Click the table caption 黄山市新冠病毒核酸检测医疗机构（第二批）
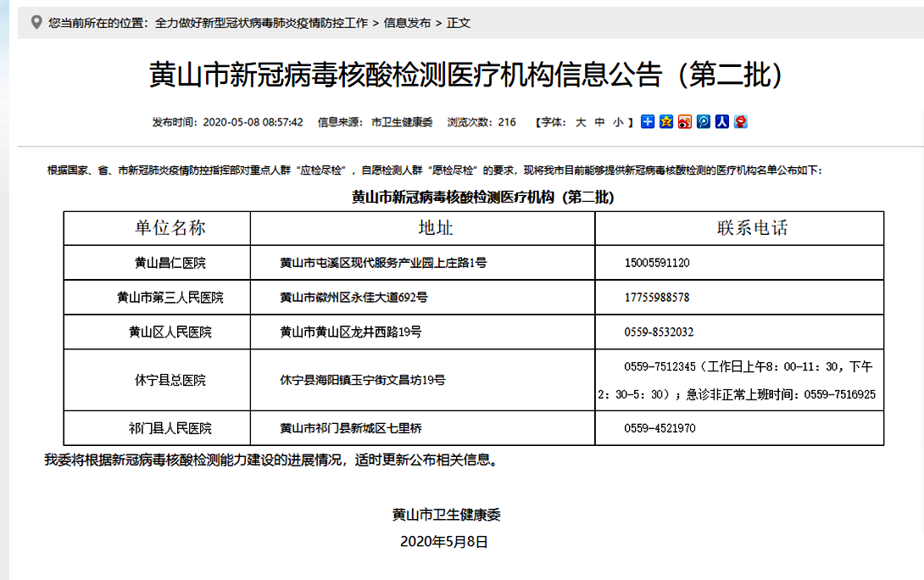Viewport: 924px width, 580px height. (483, 197)
